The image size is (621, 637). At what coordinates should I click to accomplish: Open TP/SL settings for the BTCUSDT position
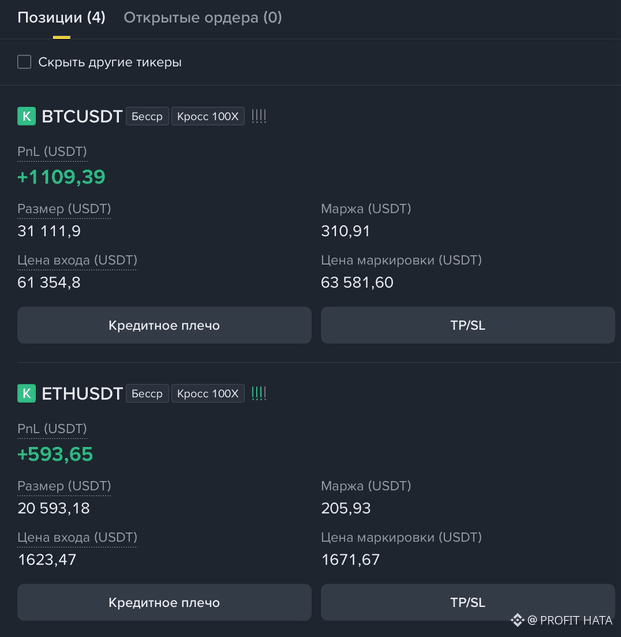(x=468, y=325)
